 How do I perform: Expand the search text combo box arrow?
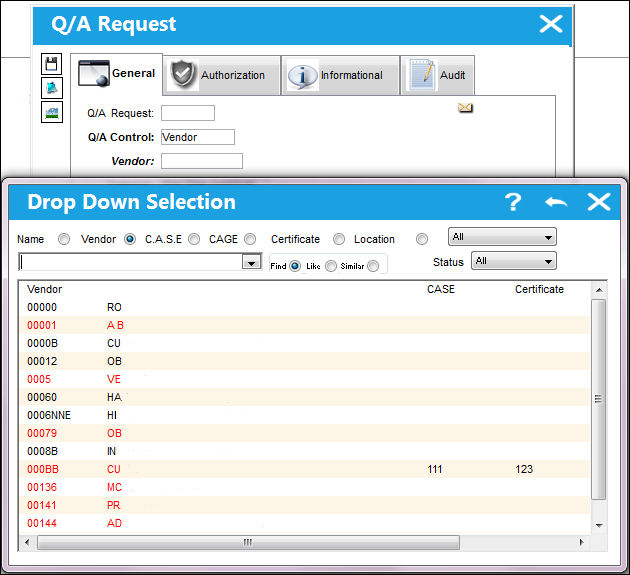(252, 262)
